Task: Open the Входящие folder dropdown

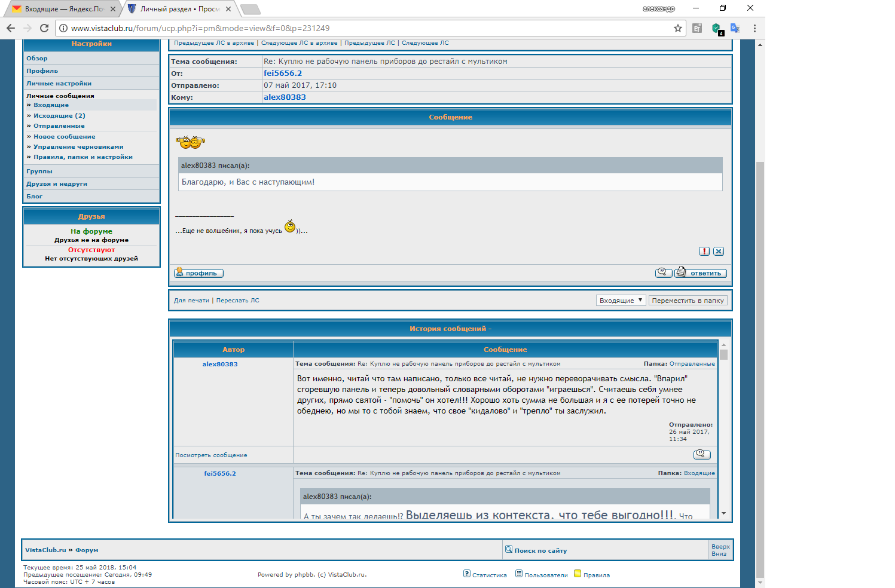Action: click(x=621, y=301)
